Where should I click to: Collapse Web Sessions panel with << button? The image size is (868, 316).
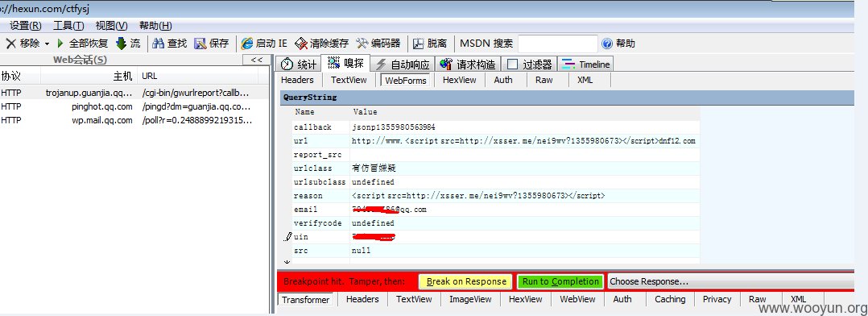[x=256, y=60]
